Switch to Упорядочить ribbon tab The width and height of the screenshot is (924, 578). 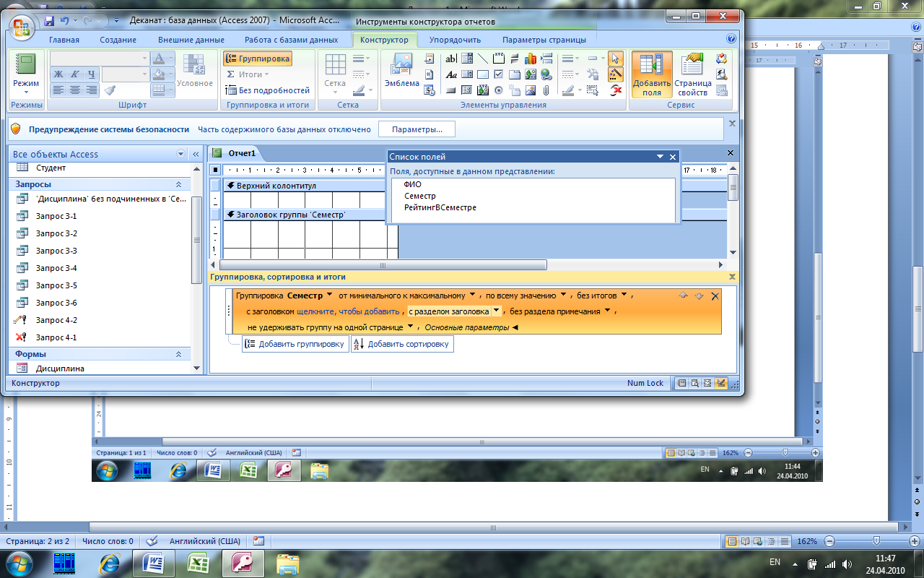[x=455, y=40]
